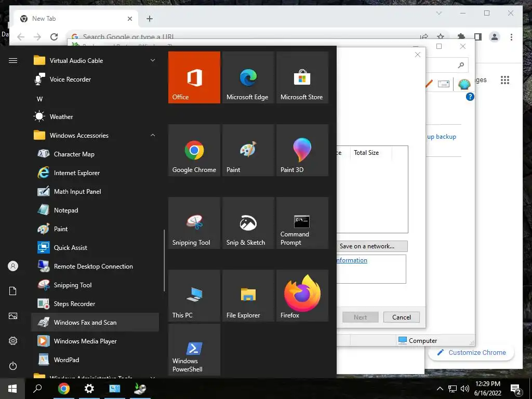532x399 pixels.
Task: Open the This PC tile
Action: [x=194, y=296]
